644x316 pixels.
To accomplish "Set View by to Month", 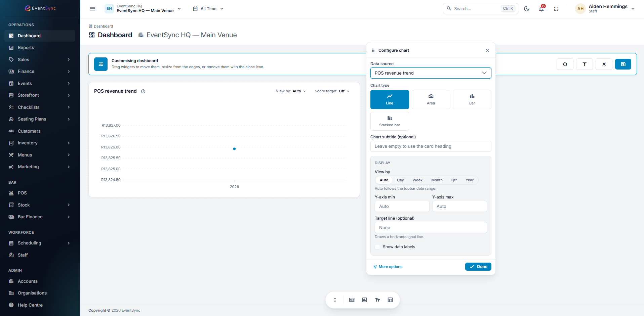I will (x=437, y=180).
